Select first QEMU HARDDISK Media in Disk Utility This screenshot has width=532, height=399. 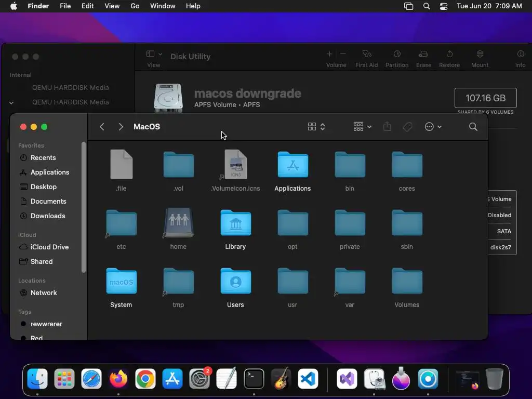tap(71, 87)
